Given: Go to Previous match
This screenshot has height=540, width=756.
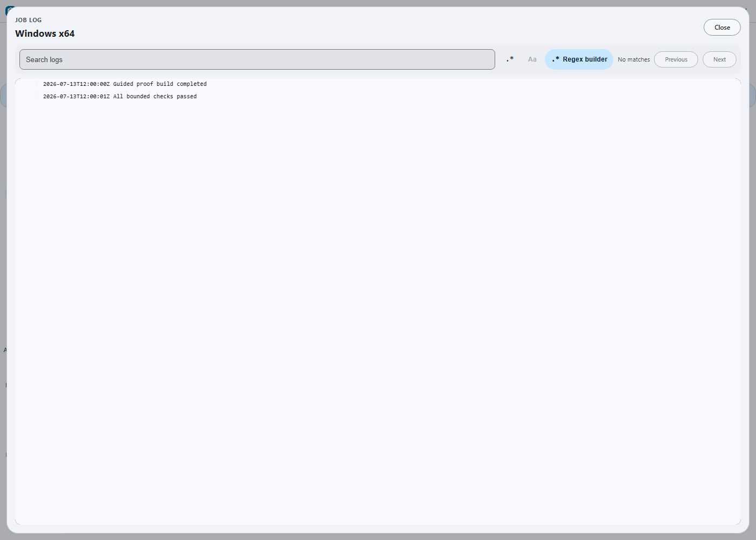Looking at the screenshot, I should [x=676, y=59].
